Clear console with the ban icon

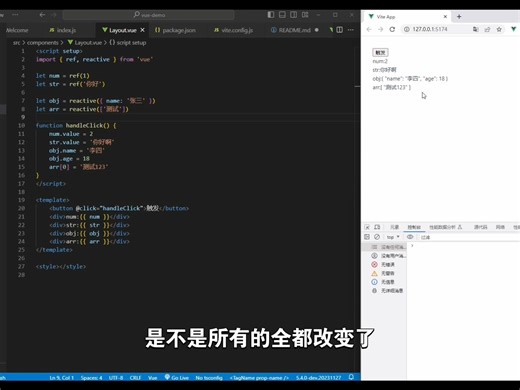point(377,237)
